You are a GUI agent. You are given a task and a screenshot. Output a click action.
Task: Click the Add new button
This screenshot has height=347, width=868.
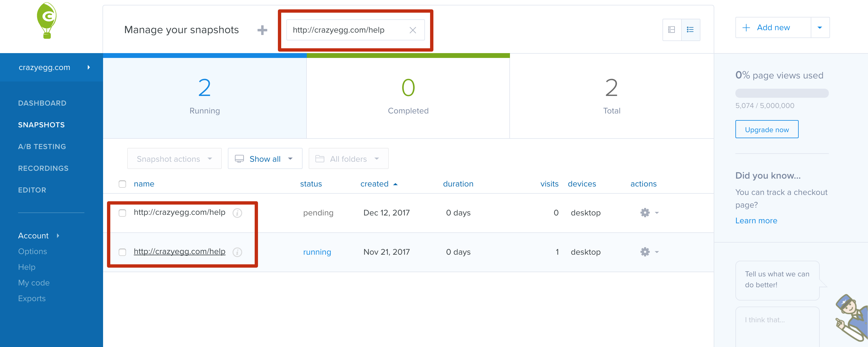coord(773,28)
